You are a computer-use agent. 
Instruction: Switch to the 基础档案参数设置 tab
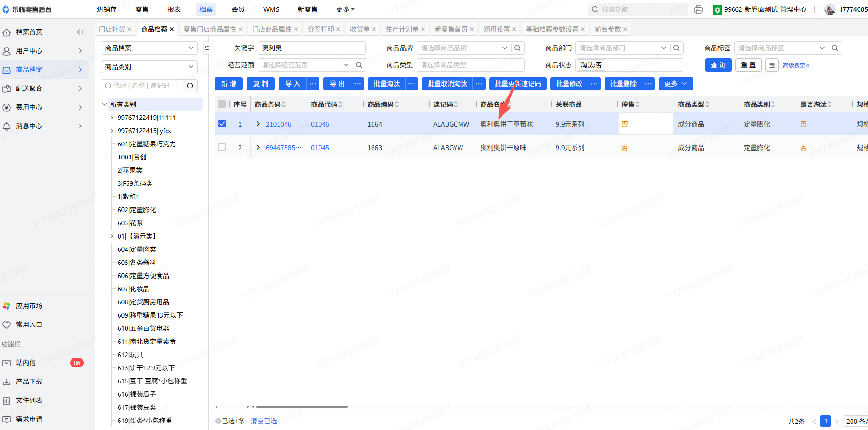(x=552, y=29)
